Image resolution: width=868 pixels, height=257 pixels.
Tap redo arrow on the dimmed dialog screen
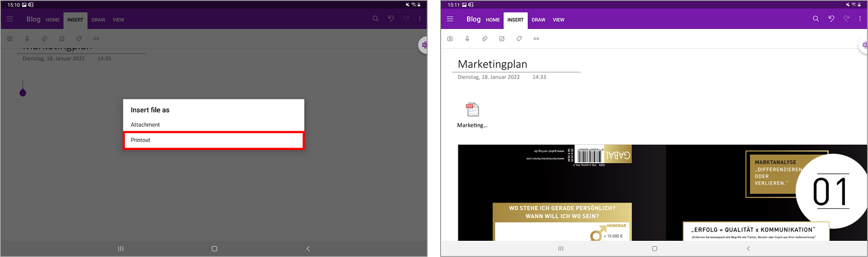pyautogui.click(x=406, y=19)
